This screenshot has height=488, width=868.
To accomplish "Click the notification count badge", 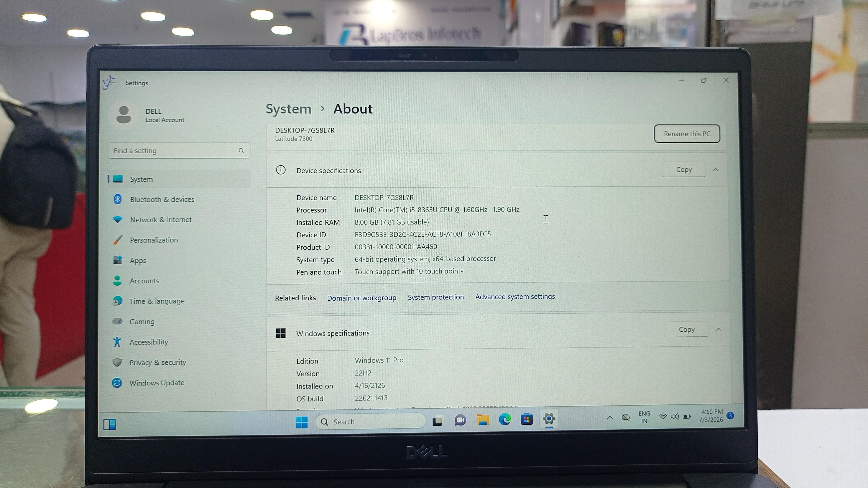I will click(x=730, y=416).
